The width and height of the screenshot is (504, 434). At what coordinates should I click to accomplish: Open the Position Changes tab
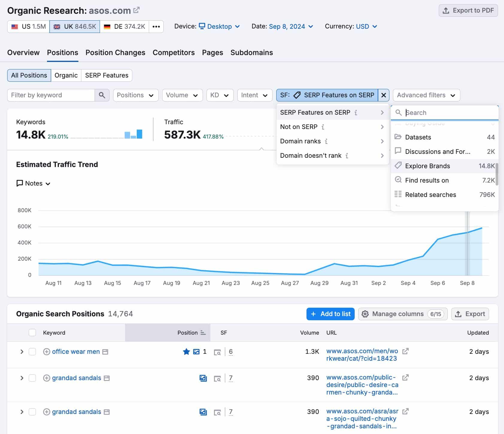click(115, 53)
